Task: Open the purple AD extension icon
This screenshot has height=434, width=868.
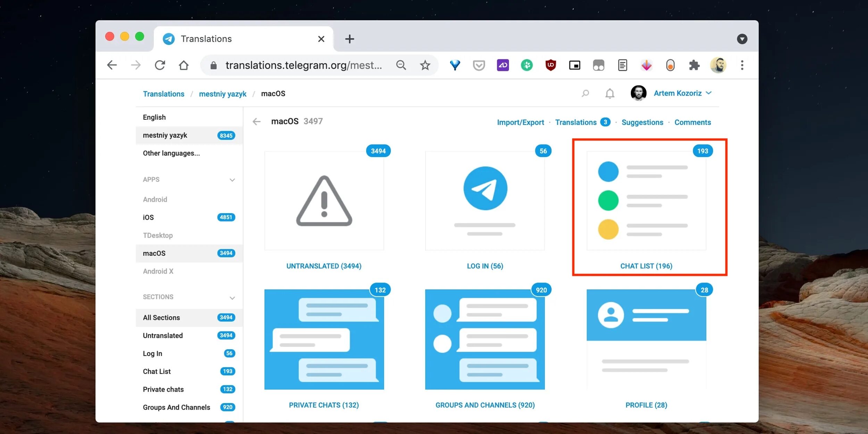Action: 503,65
